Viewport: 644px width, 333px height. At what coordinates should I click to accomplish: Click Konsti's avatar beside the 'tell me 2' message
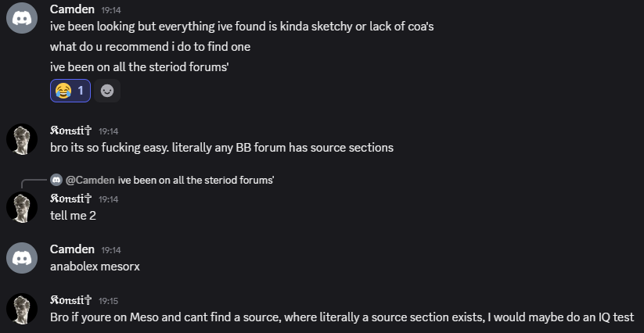click(22, 206)
